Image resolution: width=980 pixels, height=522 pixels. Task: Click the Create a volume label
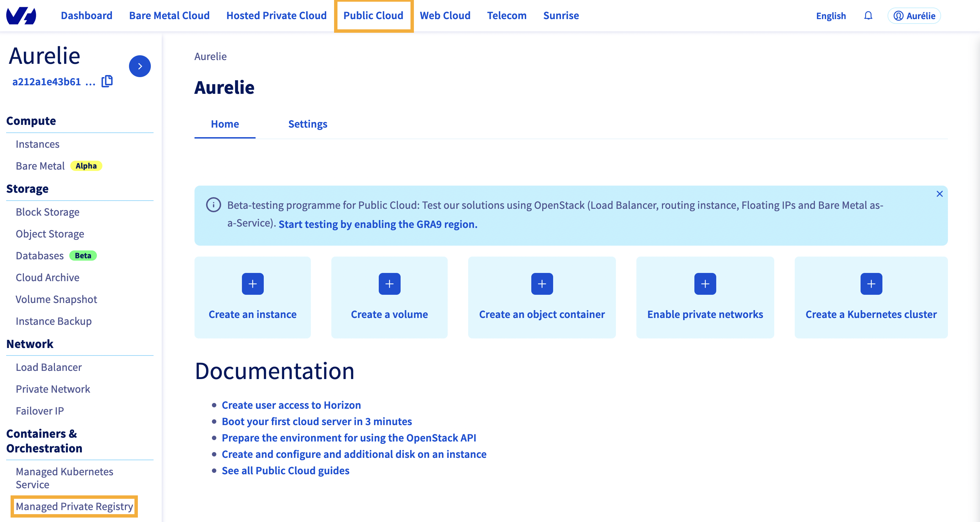(389, 314)
